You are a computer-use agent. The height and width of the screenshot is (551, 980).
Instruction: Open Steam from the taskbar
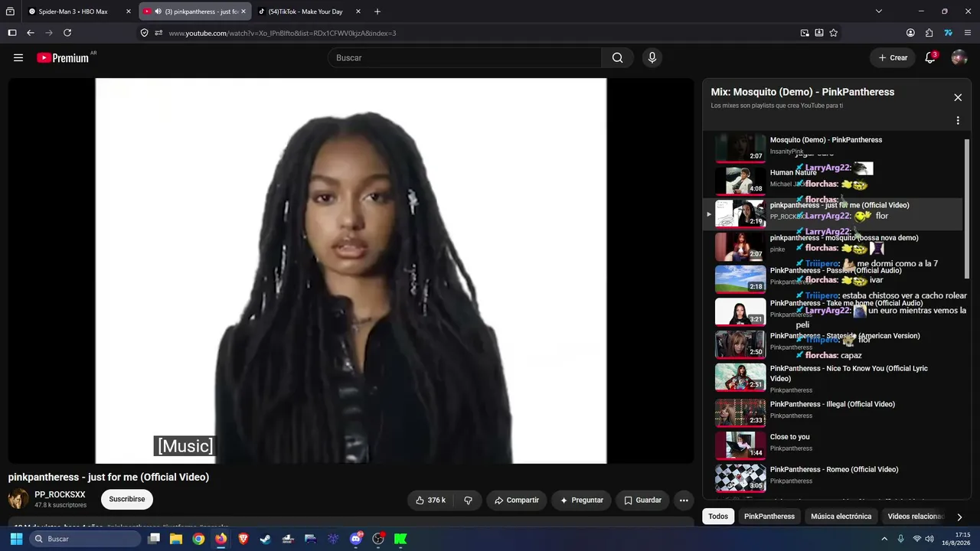[266, 539]
